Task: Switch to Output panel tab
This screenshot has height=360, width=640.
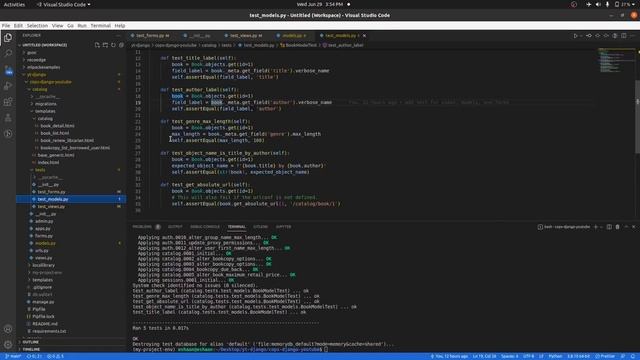Action: click(x=175, y=227)
